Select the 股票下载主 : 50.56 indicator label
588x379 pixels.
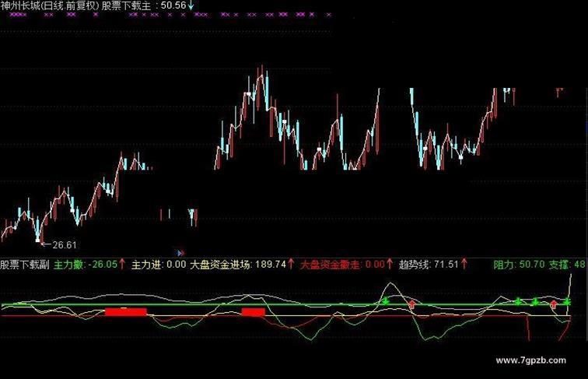(x=144, y=5)
